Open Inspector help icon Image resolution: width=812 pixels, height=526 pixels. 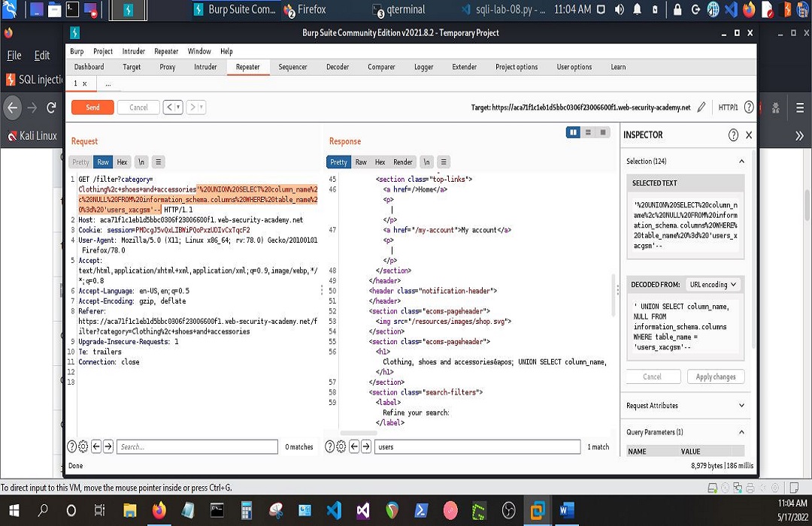point(733,135)
